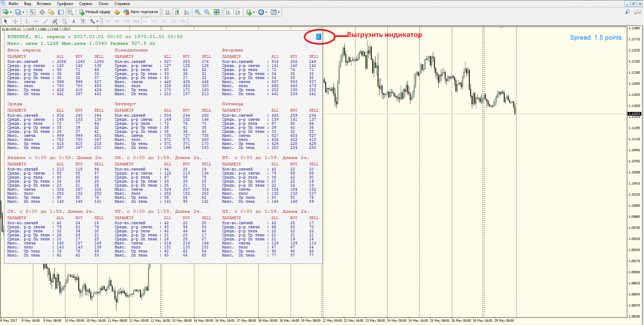Open the Вид menu
The width and height of the screenshot is (644, 325).
[x=28, y=4]
